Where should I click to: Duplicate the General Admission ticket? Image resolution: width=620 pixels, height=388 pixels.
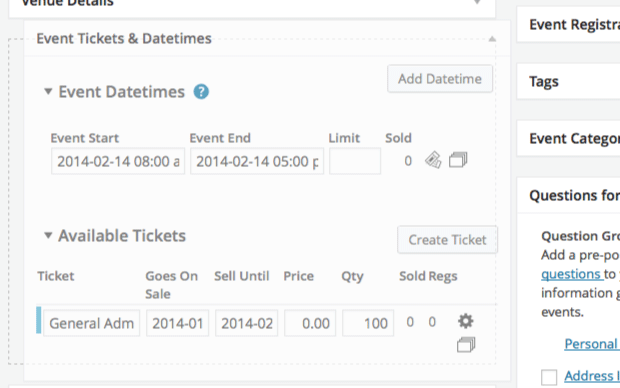[466, 344]
